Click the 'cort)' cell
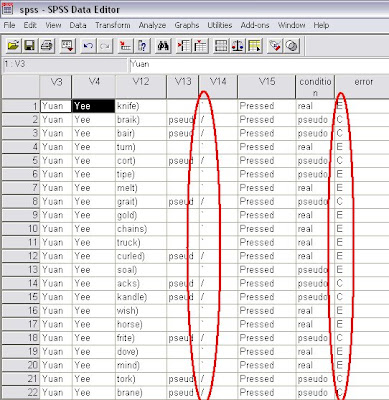The width and height of the screenshot is (389, 400). (x=141, y=161)
